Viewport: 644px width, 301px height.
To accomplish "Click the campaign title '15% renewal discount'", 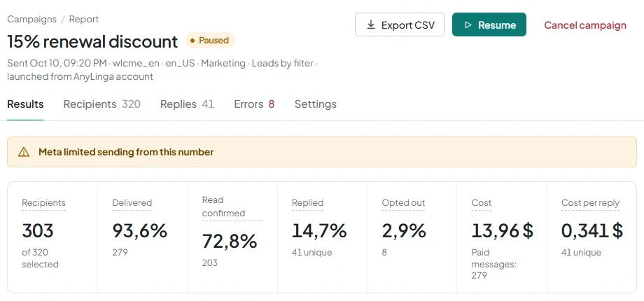I will point(92,41).
